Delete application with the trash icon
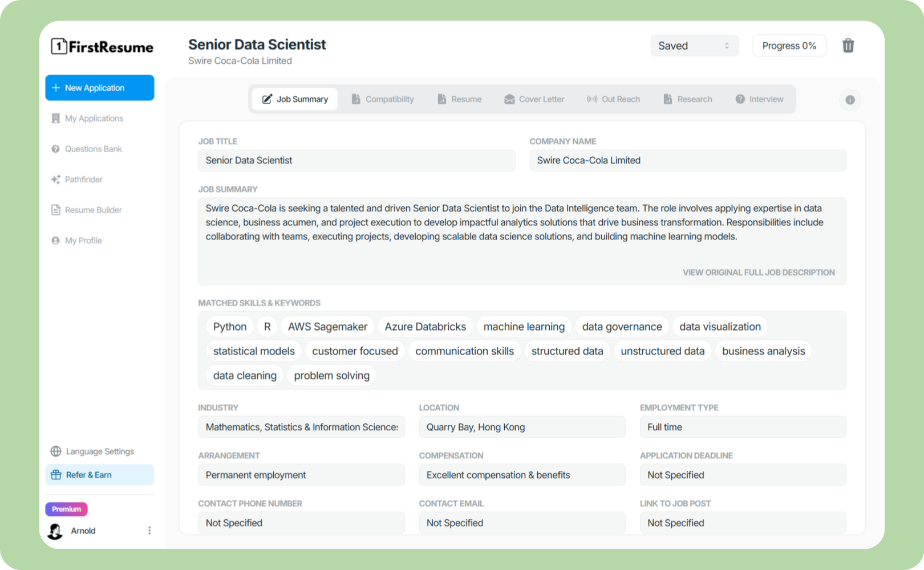 point(848,46)
